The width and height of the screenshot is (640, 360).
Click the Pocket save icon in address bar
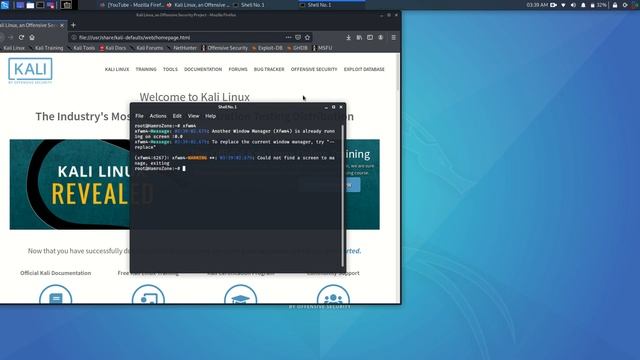point(298,37)
